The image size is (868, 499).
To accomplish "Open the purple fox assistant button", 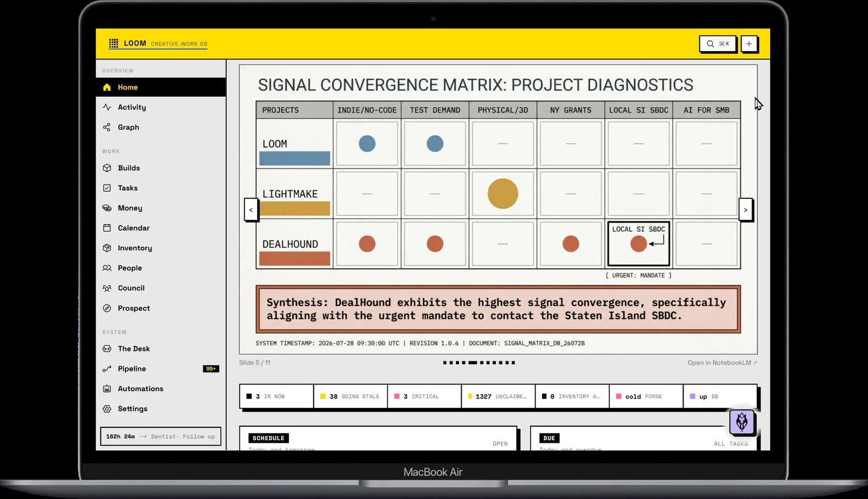I will coord(742,422).
